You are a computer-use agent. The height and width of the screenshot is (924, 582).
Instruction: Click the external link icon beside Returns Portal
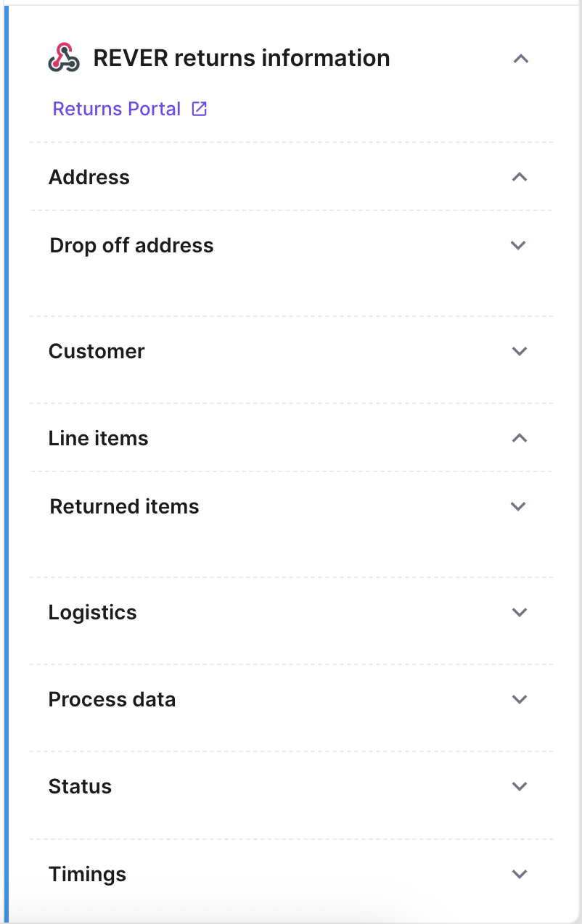pos(199,109)
